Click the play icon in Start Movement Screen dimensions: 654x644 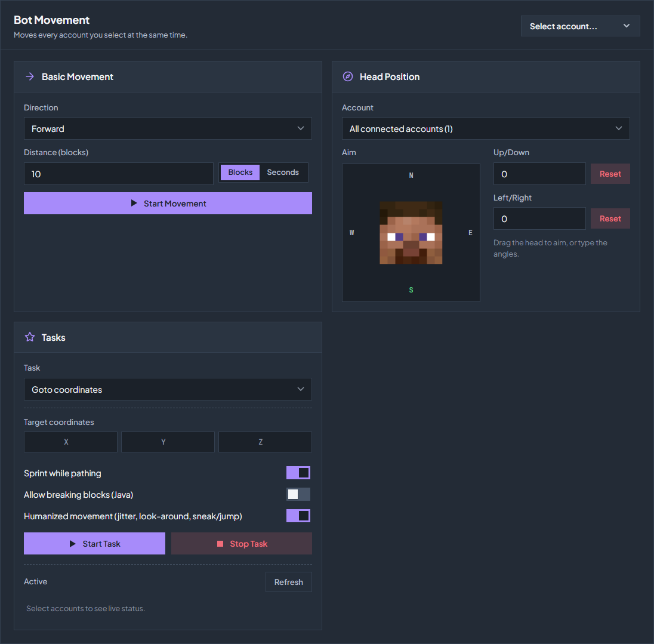coord(134,203)
